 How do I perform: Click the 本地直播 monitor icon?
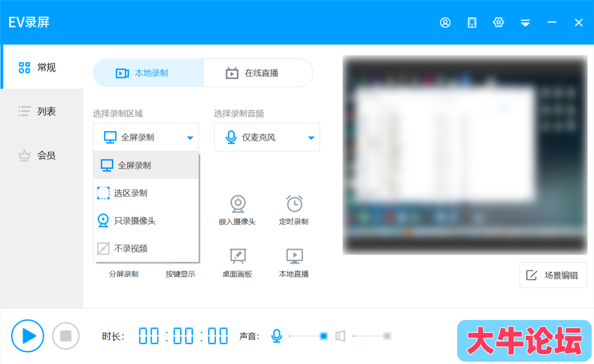point(294,256)
